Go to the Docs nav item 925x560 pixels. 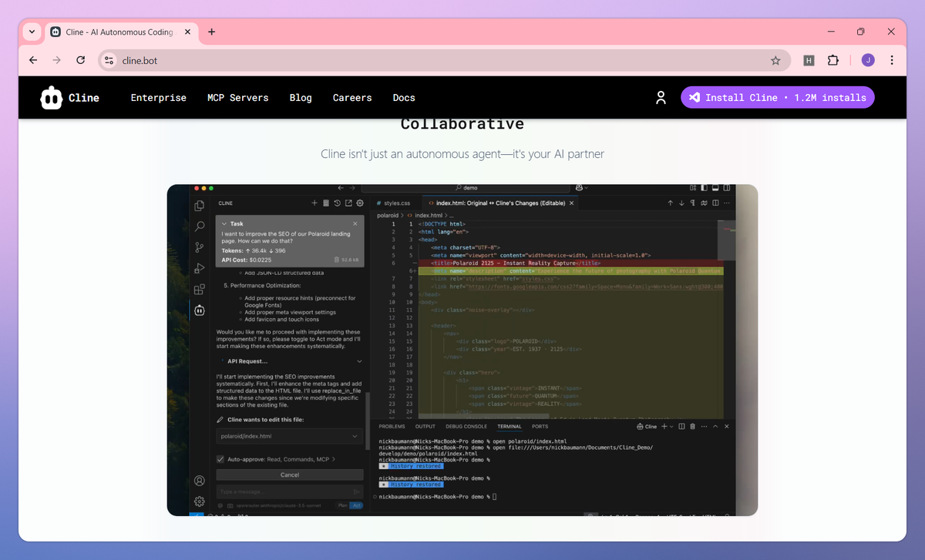404,98
